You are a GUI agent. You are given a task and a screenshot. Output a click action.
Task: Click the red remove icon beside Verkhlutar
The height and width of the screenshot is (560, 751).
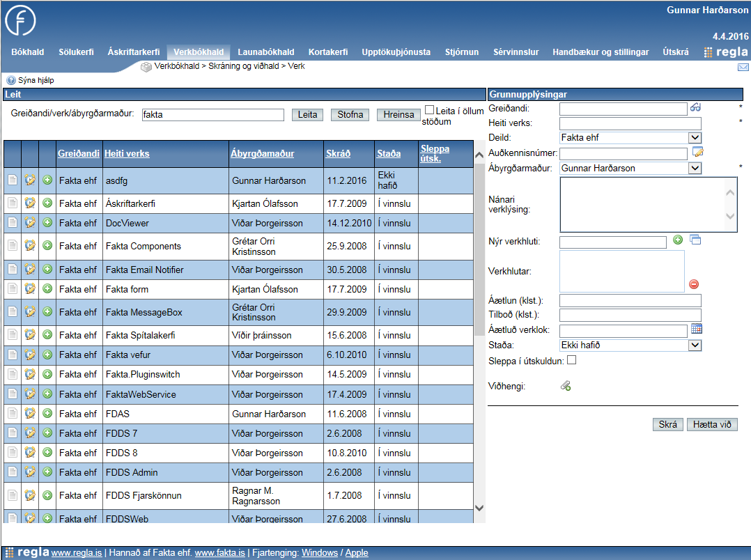[x=694, y=284]
